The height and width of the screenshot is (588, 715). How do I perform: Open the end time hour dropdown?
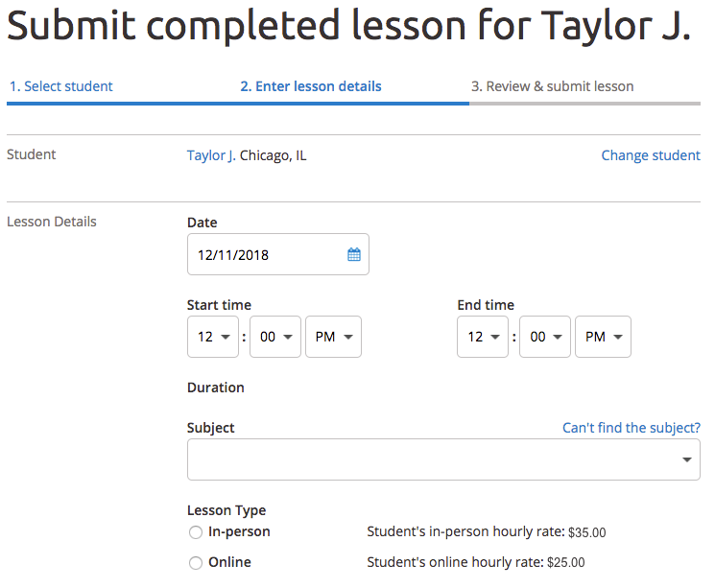pos(483,338)
